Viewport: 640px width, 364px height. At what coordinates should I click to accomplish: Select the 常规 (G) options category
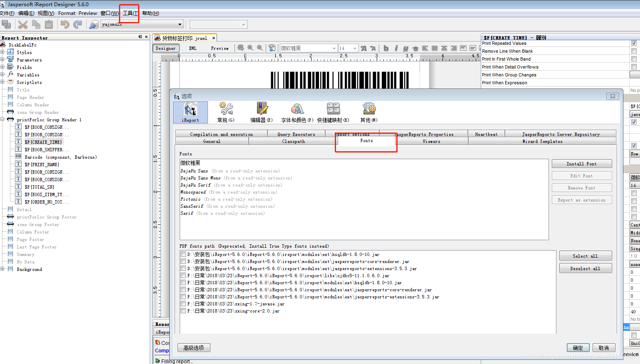click(x=226, y=112)
